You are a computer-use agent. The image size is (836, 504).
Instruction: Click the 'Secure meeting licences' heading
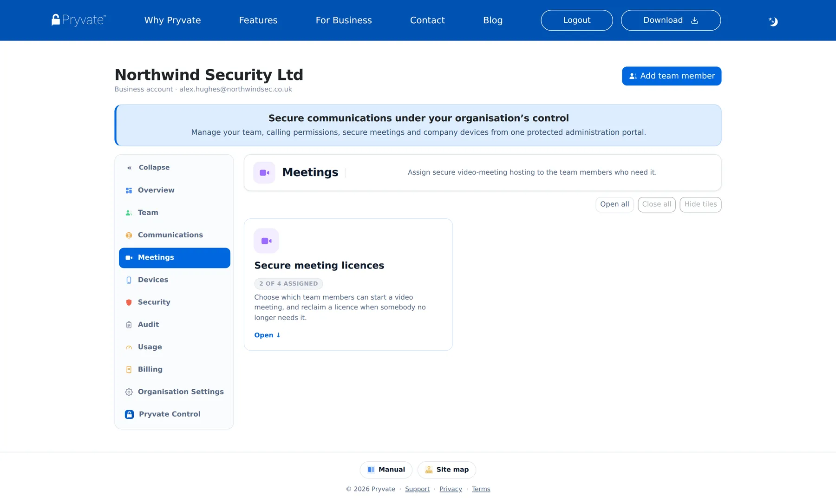tap(319, 266)
